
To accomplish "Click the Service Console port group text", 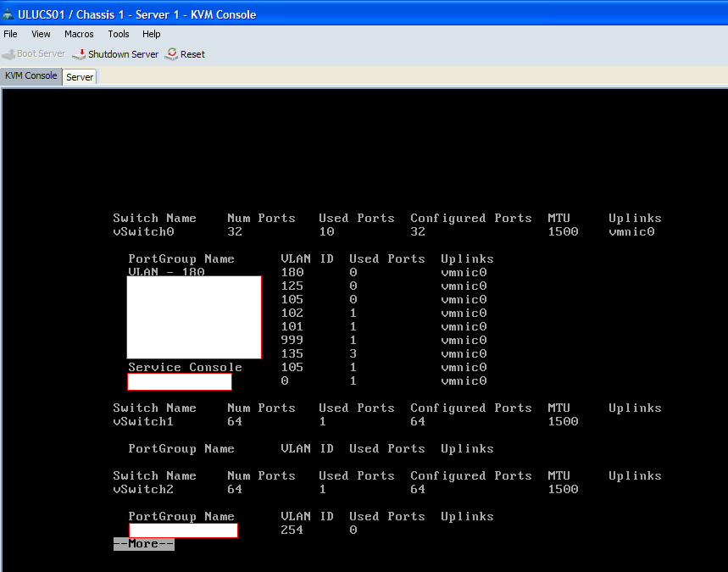I will click(x=185, y=368).
